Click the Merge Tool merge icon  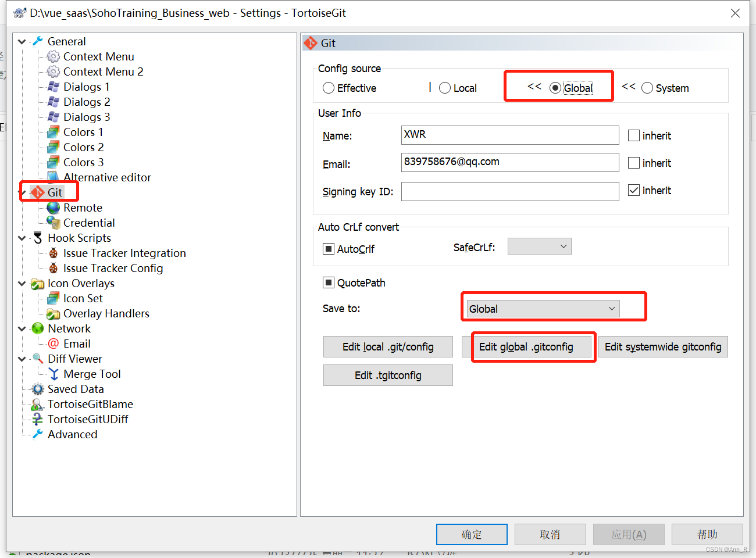pos(54,374)
